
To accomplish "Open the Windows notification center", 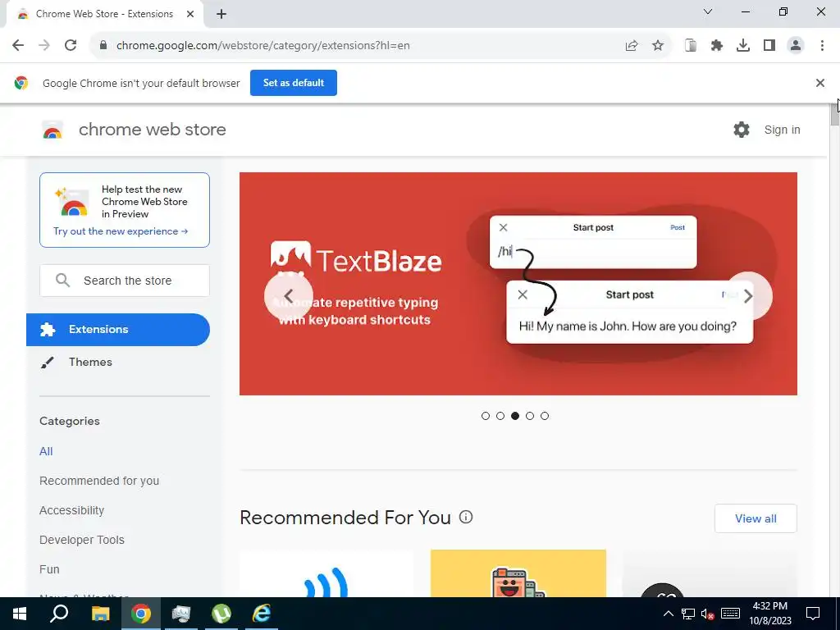I will pos(813,614).
